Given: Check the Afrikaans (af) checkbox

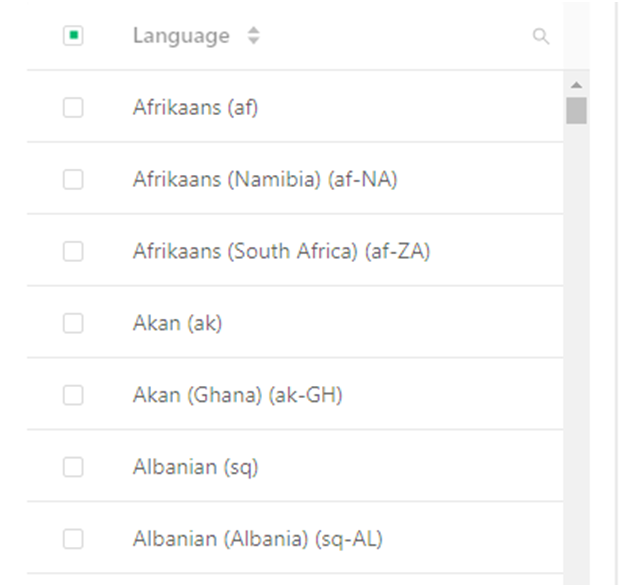Looking at the screenshot, I should [x=73, y=107].
